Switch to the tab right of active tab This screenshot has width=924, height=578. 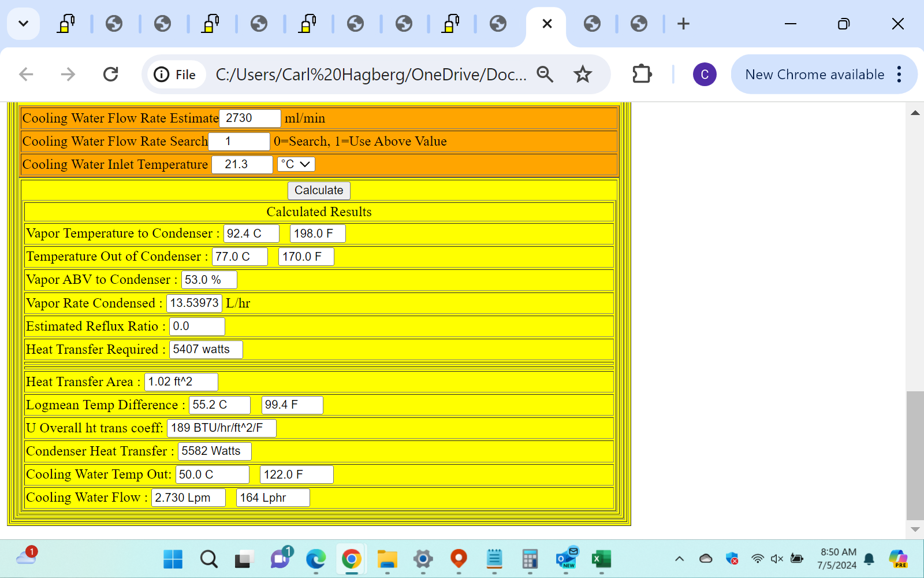[592, 24]
